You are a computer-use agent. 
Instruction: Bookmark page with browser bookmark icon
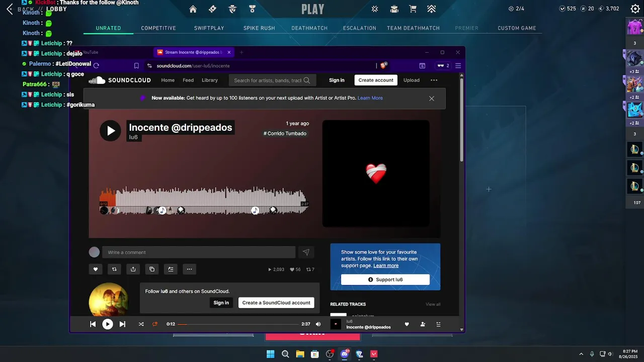[136, 65]
